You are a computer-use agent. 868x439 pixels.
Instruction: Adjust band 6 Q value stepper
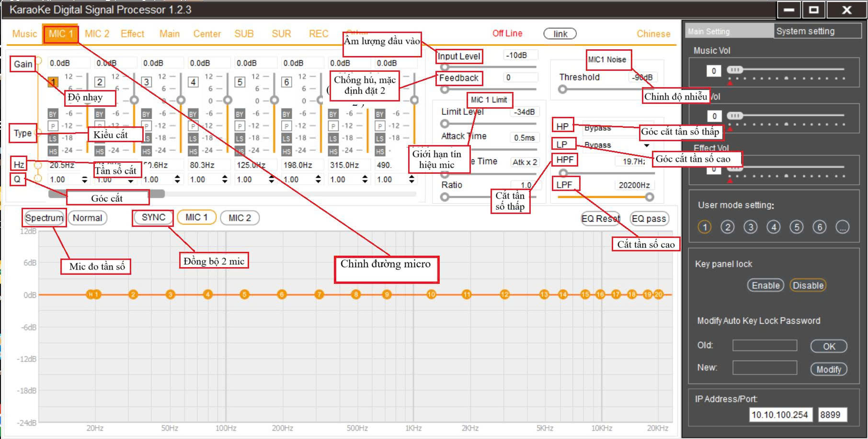[318, 180]
